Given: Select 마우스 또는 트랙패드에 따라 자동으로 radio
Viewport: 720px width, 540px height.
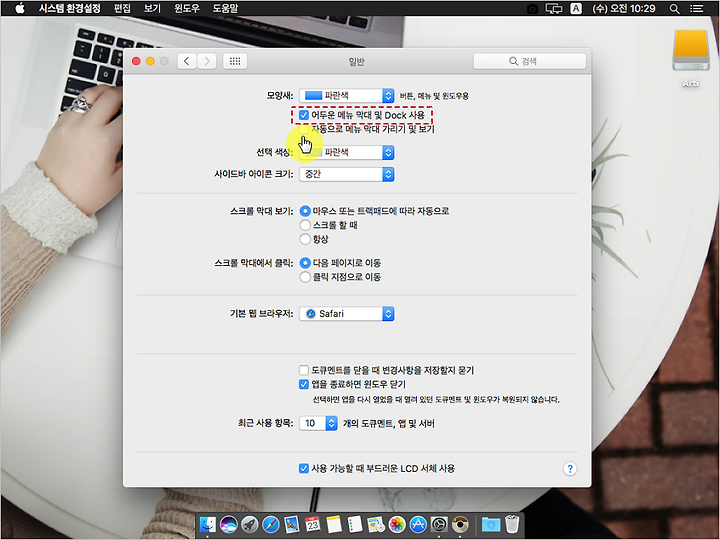Looking at the screenshot, I should coord(305,211).
